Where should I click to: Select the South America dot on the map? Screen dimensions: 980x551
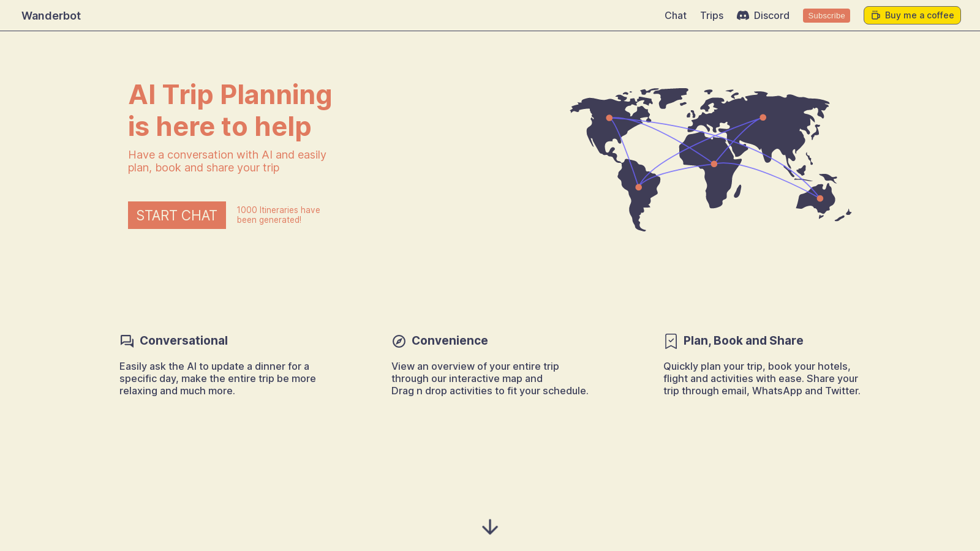pos(638,187)
